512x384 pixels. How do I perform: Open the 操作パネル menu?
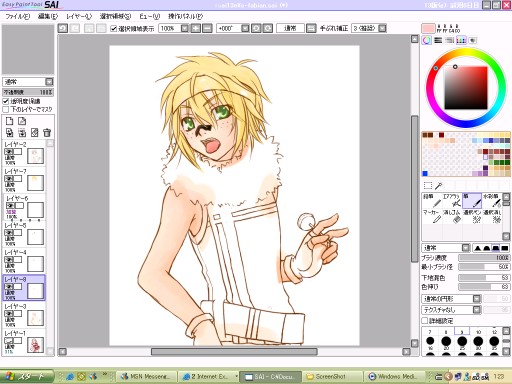click(x=185, y=16)
